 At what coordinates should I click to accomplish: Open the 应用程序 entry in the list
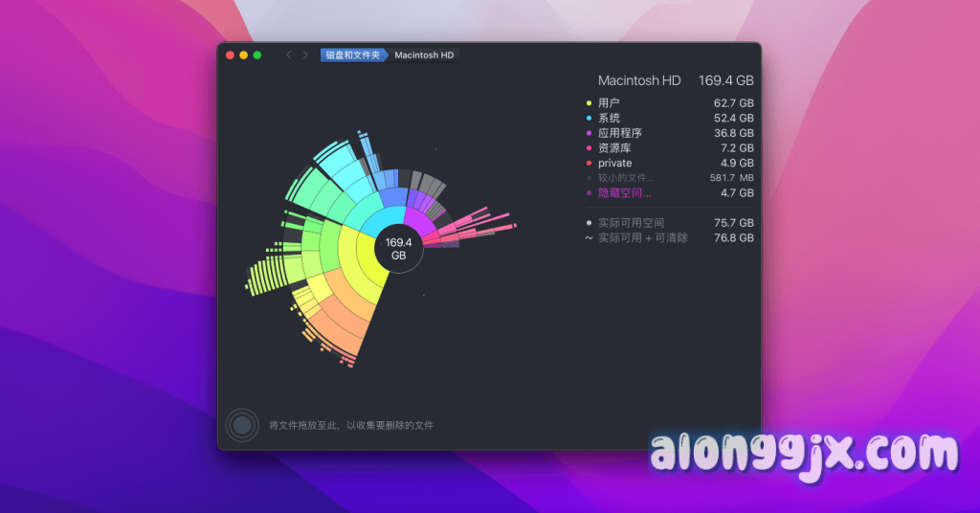tap(619, 133)
